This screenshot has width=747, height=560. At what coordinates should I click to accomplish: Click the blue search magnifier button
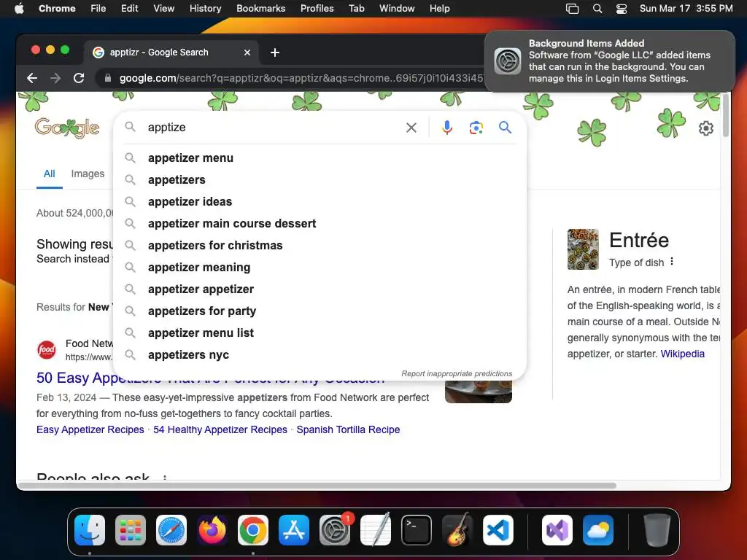[x=505, y=127]
